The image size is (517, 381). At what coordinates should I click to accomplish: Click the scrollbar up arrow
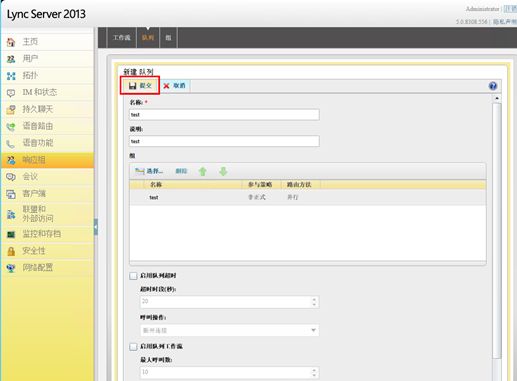point(497,98)
